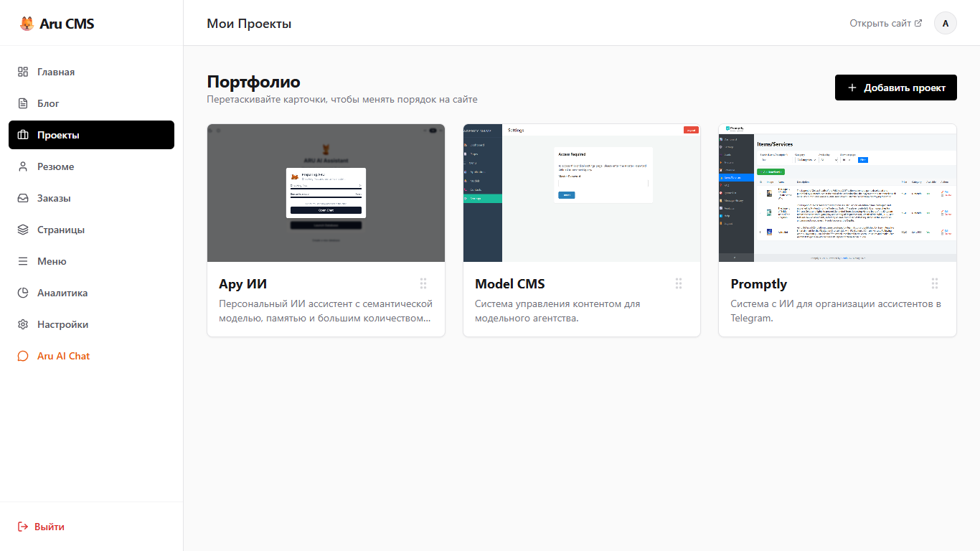
Task: Click the Model CMS project title
Action: pyautogui.click(x=510, y=284)
